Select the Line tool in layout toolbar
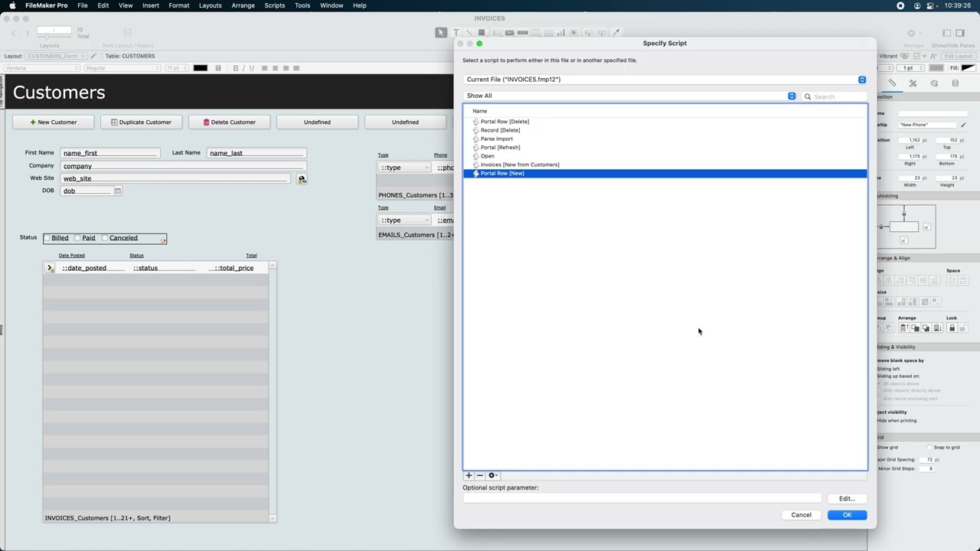Viewport: 980px width, 551px height. [x=469, y=32]
